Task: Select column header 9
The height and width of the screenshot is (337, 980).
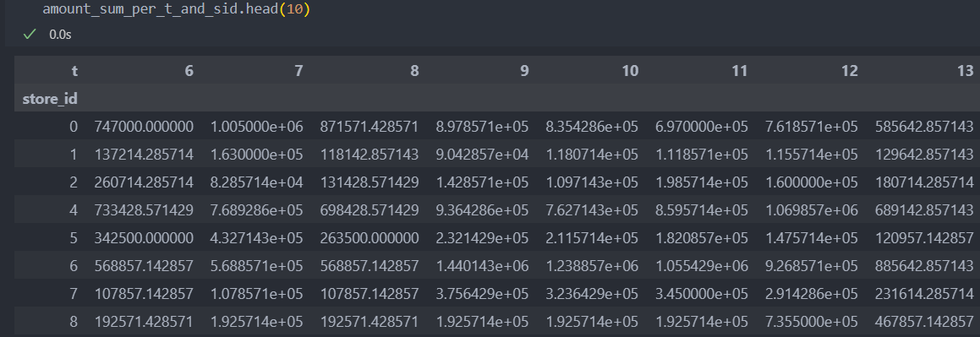Action: click(523, 70)
